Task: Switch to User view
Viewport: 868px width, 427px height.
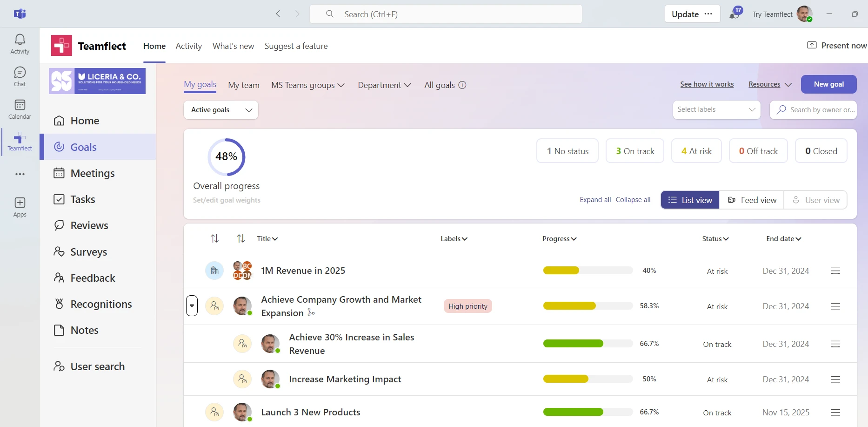Action: pos(816,200)
